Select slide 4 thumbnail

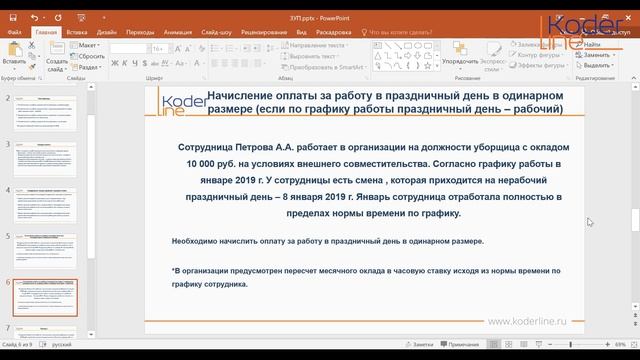[45, 205]
